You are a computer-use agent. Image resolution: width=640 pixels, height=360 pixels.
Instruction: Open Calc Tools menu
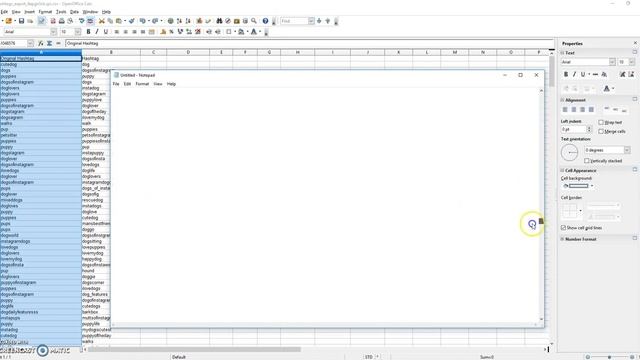click(x=61, y=12)
